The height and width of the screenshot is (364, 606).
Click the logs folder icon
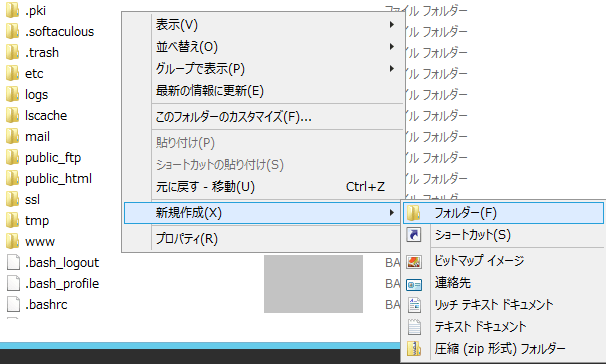point(12,94)
